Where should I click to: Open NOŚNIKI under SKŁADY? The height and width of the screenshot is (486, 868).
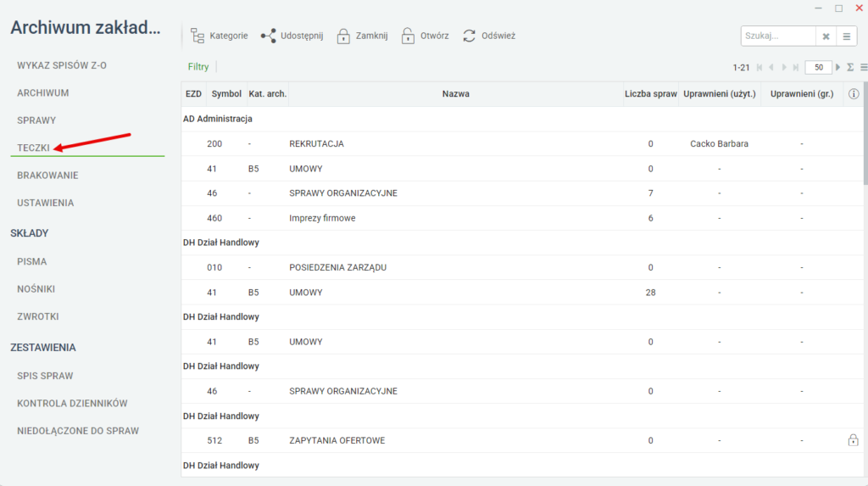(x=36, y=289)
